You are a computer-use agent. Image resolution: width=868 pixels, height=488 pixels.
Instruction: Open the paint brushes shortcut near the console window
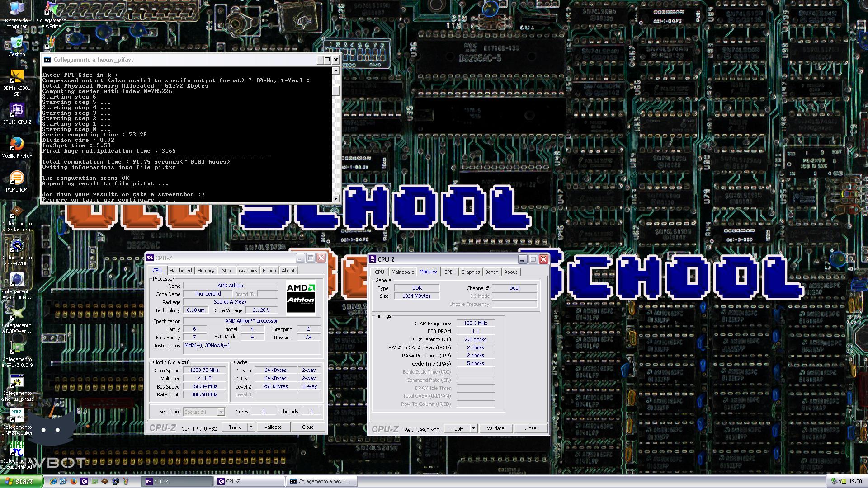pyautogui.click(x=50, y=42)
